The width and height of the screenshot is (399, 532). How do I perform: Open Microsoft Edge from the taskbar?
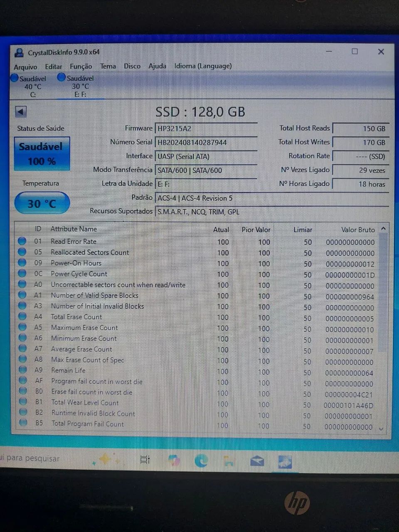click(x=201, y=461)
